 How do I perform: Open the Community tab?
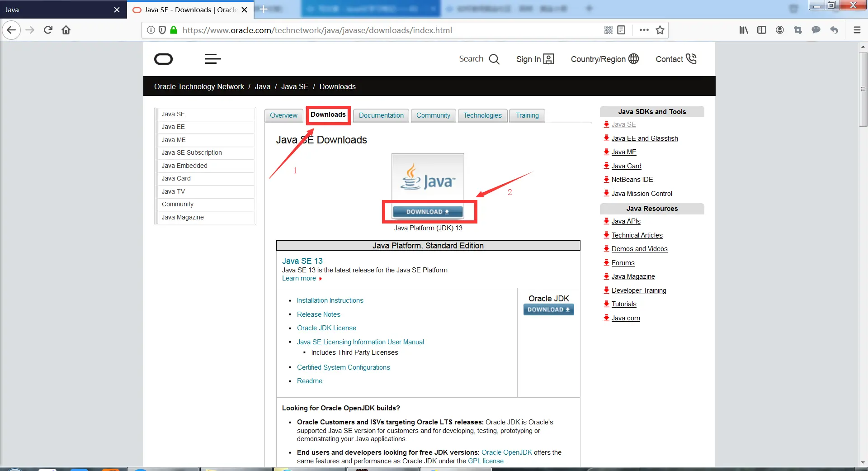[x=433, y=115]
